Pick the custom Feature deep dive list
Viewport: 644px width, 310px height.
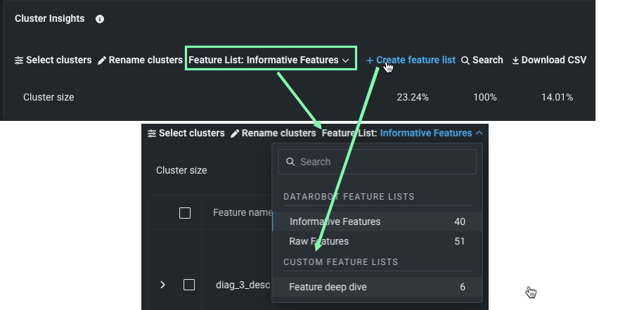328,287
